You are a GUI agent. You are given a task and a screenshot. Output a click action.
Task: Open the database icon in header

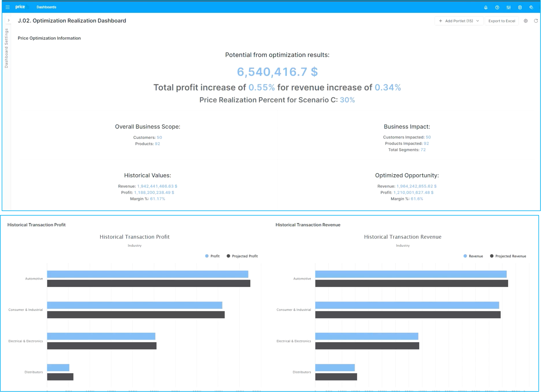[520, 7]
